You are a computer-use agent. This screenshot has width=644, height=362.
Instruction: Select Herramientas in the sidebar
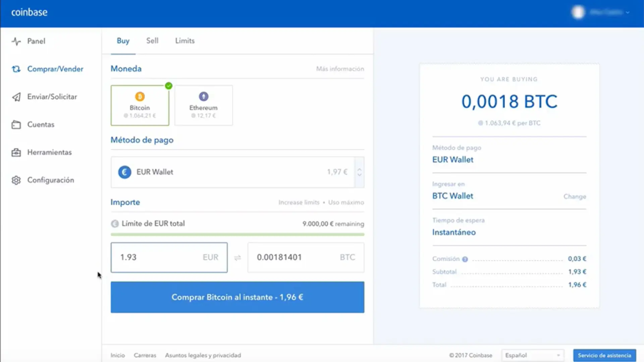(x=49, y=152)
